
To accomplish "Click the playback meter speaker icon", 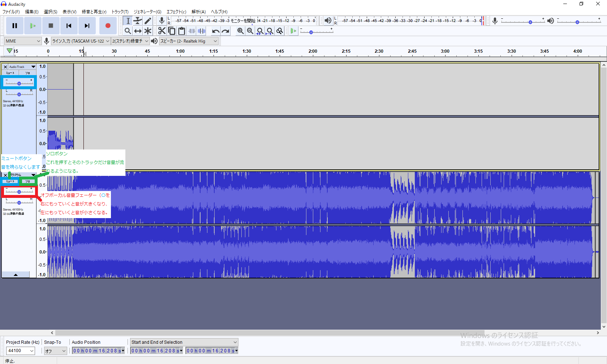I will (328, 21).
